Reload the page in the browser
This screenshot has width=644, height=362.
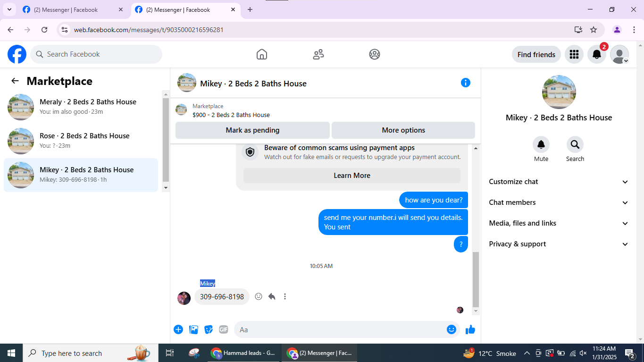pyautogui.click(x=44, y=30)
